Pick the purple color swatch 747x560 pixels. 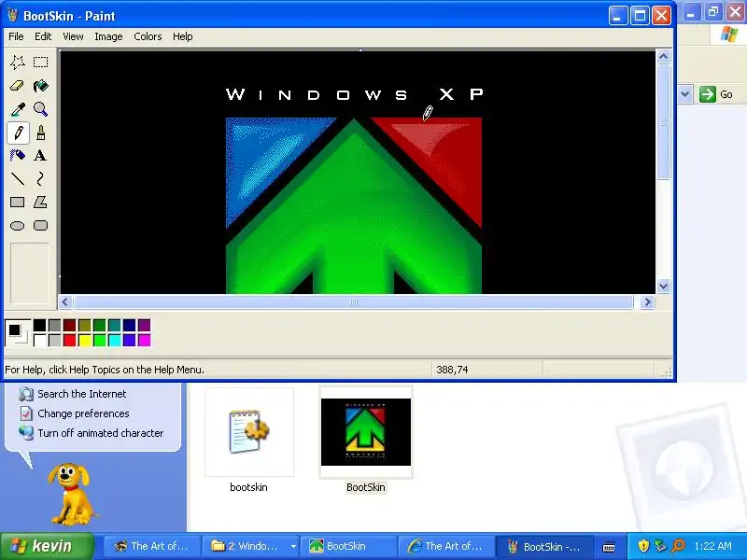145,325
